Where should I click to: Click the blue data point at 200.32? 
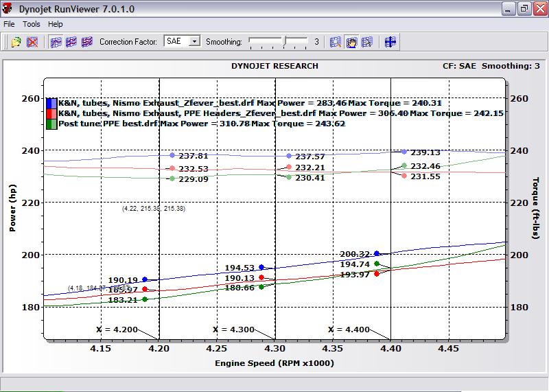(377, 253)
